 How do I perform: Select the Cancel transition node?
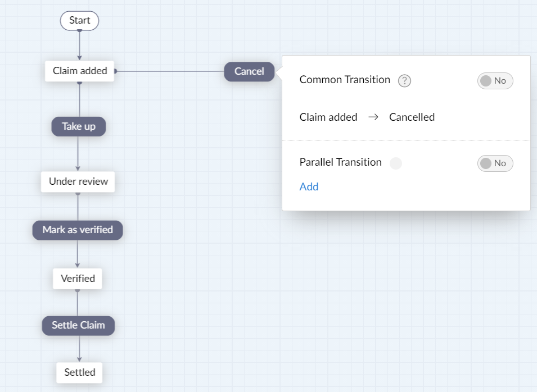[249, 71]
